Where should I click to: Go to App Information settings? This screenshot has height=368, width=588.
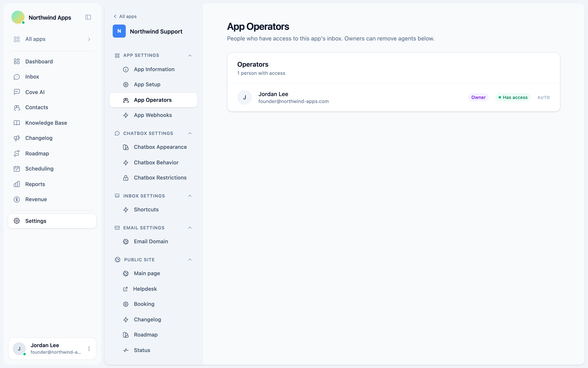click(153, 69)
